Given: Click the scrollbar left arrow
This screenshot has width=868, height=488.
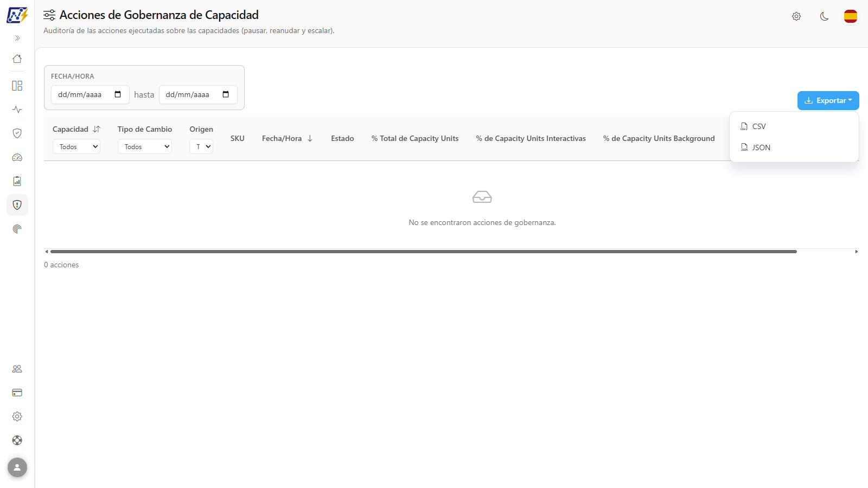Looking at the screenshot, I should 47,252.
